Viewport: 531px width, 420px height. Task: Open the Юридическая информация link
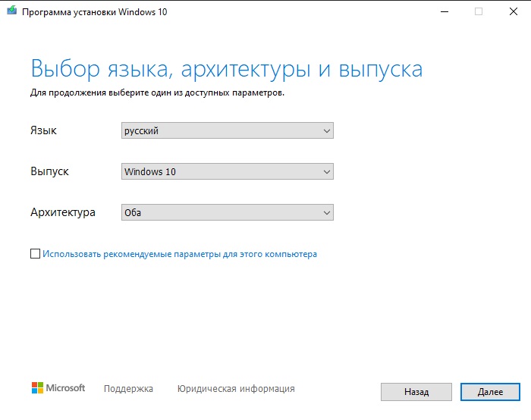236,388
